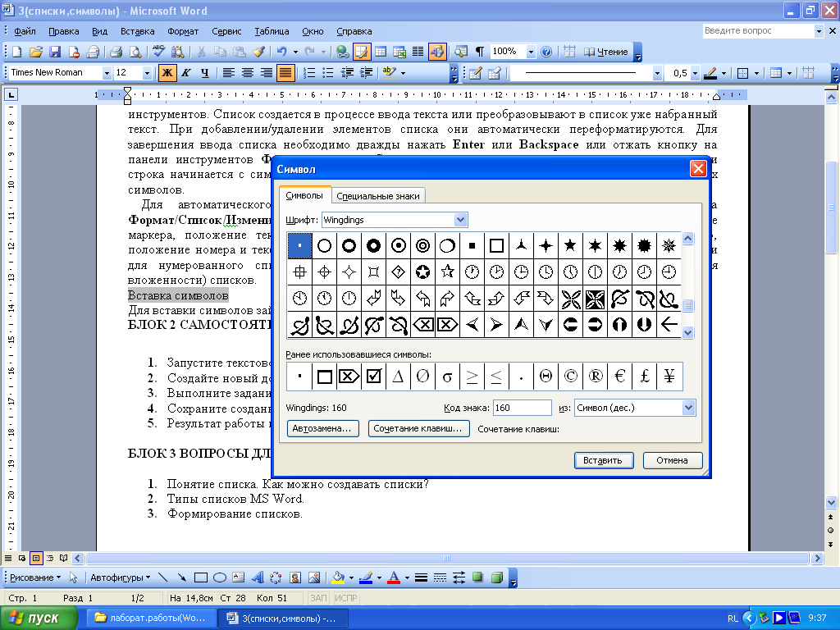
Task: Click Отмена button
Action: pyautogui.click(x=672, y=460)
